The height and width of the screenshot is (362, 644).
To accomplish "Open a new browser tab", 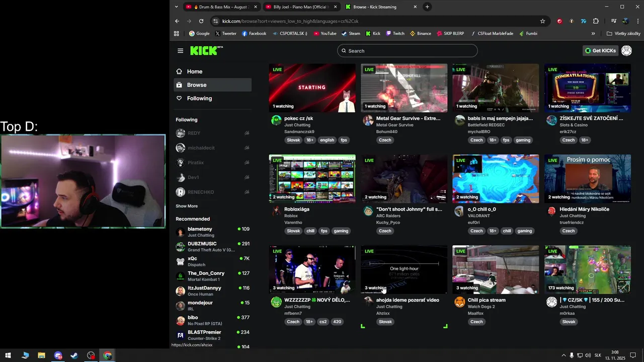I will click(427, 7).
